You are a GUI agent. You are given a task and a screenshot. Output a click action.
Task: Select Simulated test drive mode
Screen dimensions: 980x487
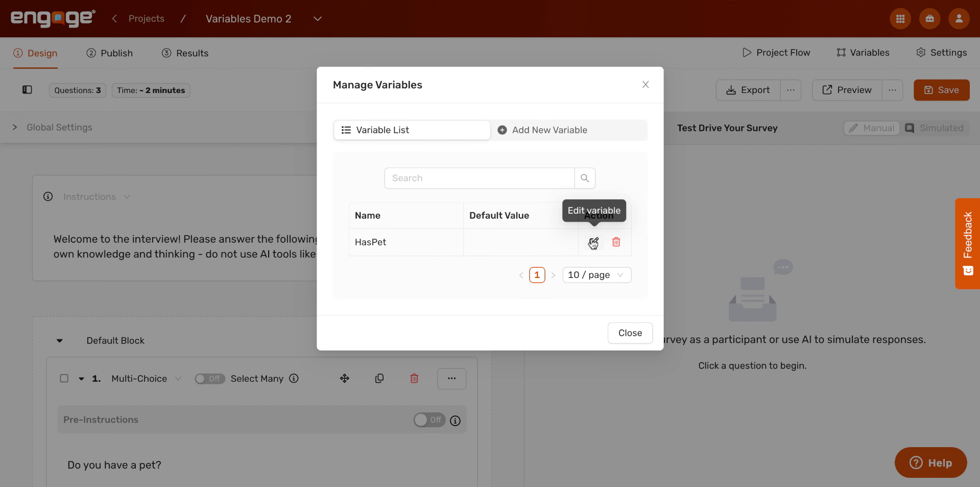coord(934,128)
